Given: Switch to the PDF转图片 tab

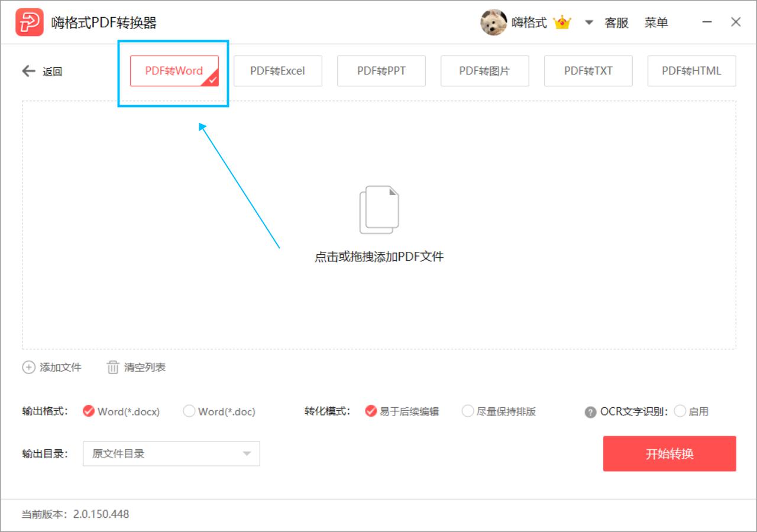Looking at the screenshot, I should click(x=485, y=71).
